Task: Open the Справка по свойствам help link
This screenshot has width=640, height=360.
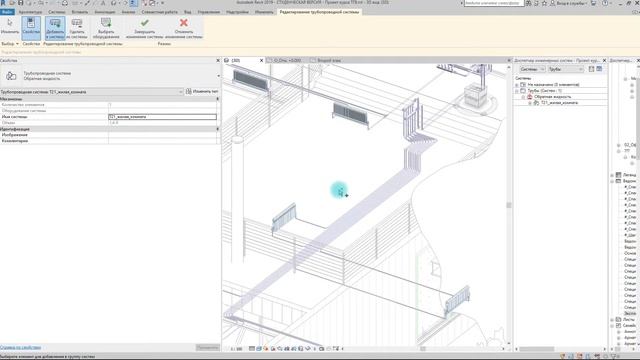Action: coord(20,347)
